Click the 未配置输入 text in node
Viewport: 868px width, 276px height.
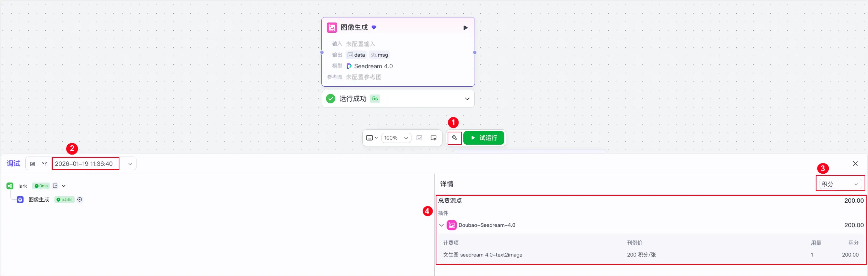coord(361,44)
